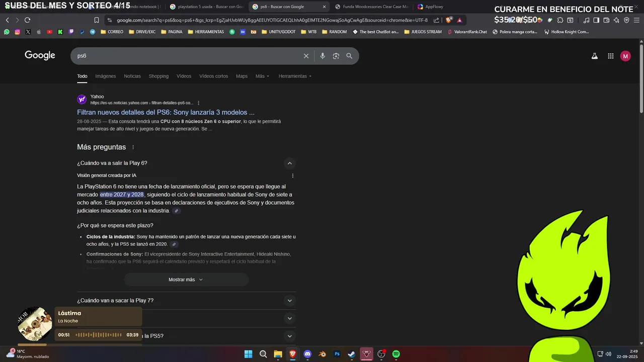This screenshot has height=362, width=644.
Task: Open JUEGOS STREAM bookmarks folder
Action: click(423, 32)
